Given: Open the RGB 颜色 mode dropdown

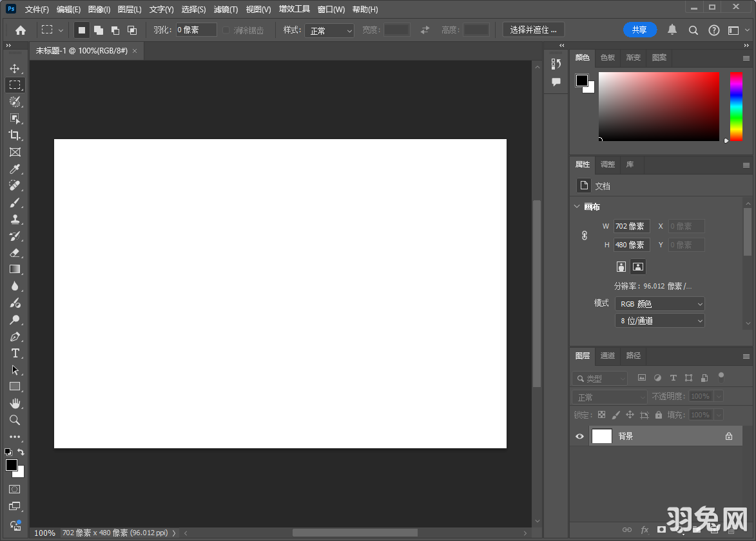Looking at the screenshot, I should (x=659, y=304).
